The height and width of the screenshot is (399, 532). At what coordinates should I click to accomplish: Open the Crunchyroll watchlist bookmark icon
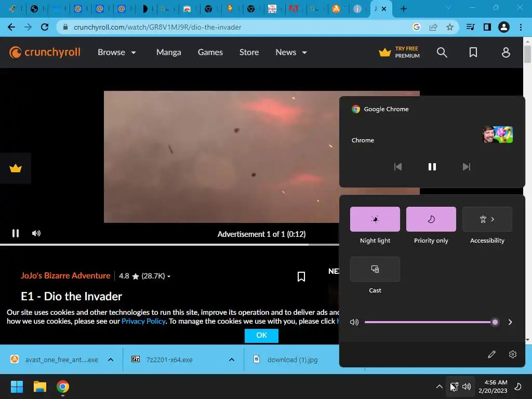[x=473, y=52]
